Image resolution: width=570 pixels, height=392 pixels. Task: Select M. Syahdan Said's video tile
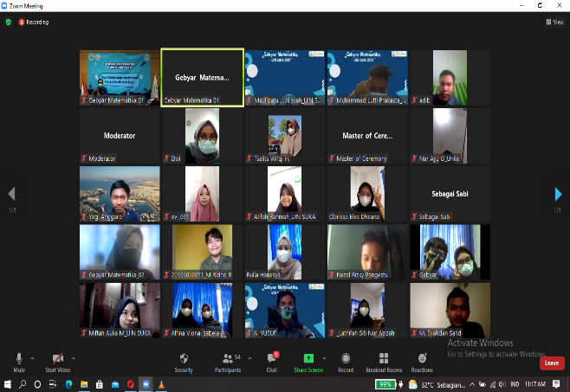[x=450, y=311]
